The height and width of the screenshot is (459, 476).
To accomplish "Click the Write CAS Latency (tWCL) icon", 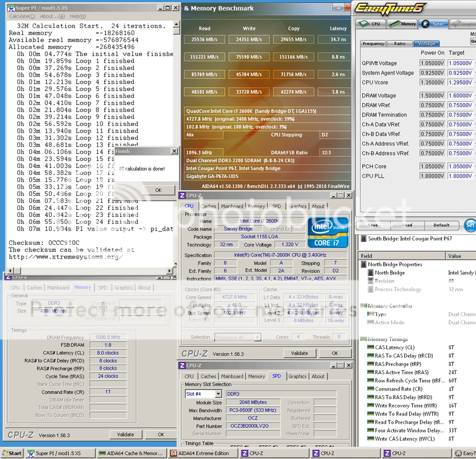I will 370,439.
